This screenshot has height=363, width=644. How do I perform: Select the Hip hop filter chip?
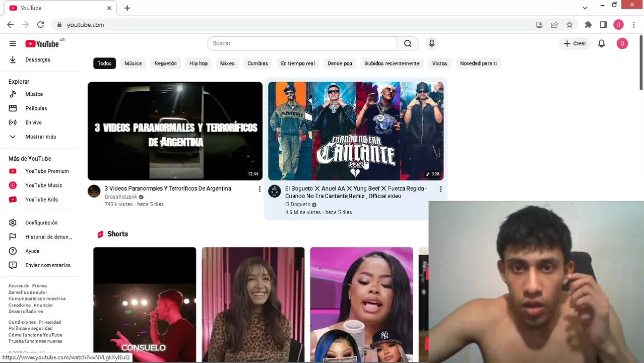pyautogui.click(x=199, y=64)
